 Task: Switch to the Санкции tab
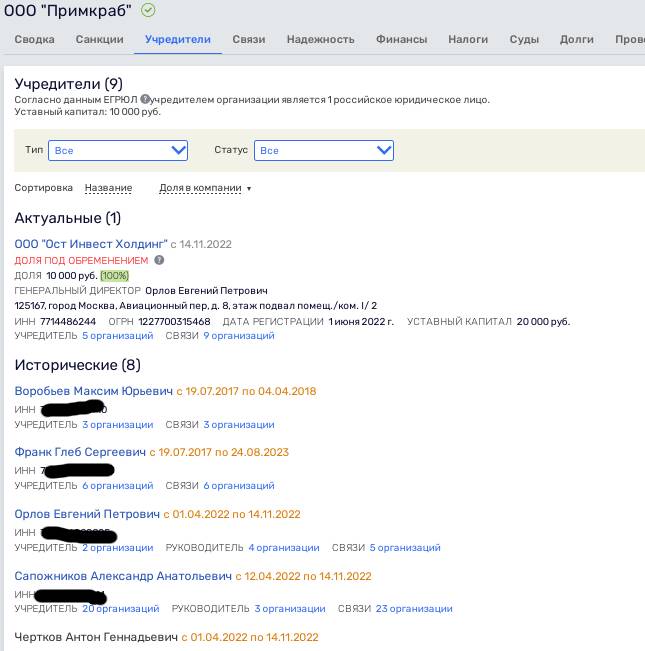click(100, 39)
